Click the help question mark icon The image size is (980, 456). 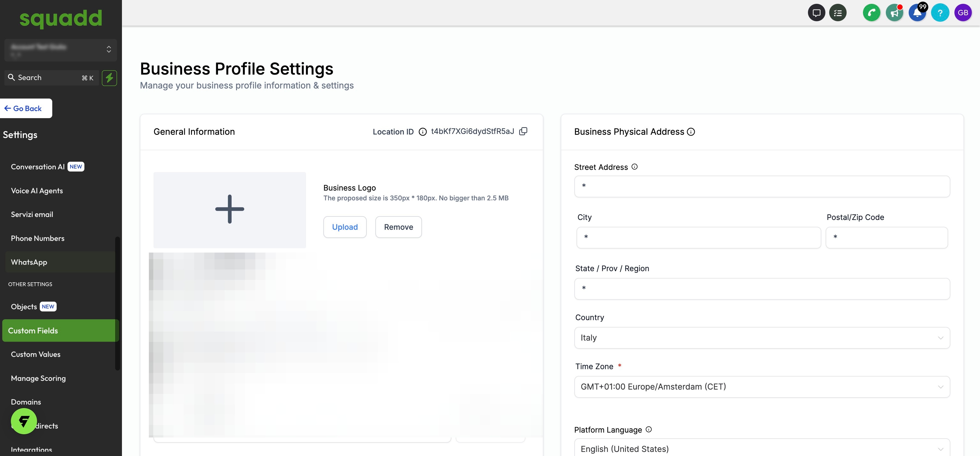[940, 13]
